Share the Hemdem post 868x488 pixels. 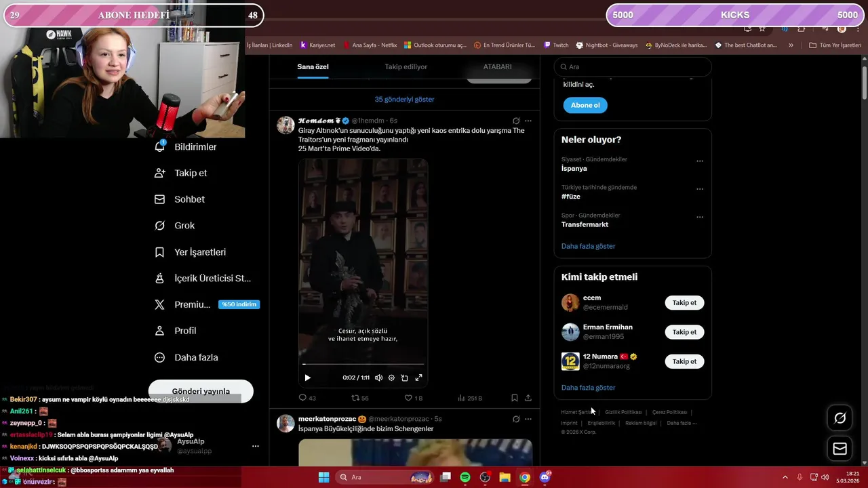[x=528, y=398]
